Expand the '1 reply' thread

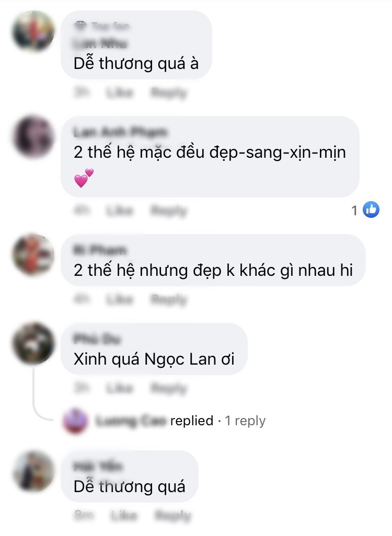tap(245, 421)
